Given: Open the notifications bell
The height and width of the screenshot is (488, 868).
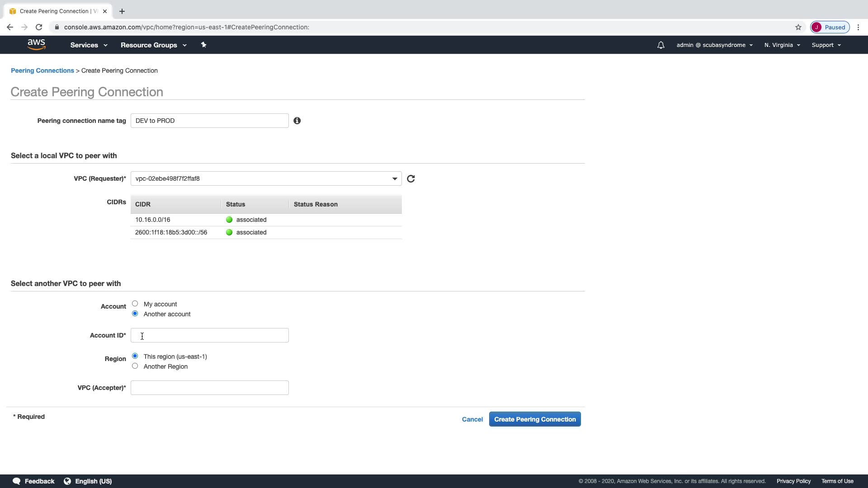Looking at the screenshot, I should (660, 45).
